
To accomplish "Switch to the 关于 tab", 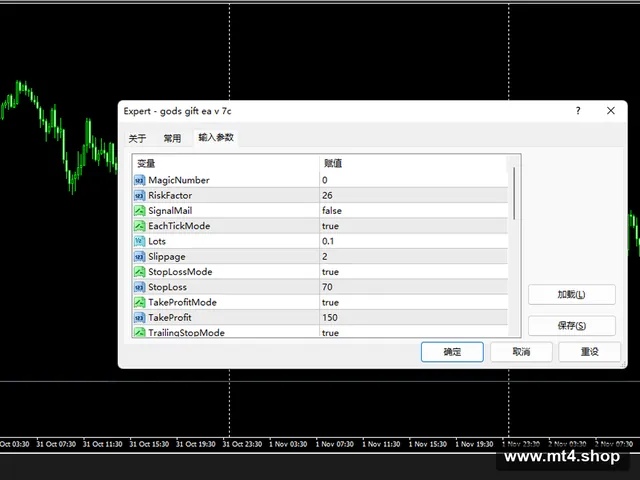I will (137, 138).
